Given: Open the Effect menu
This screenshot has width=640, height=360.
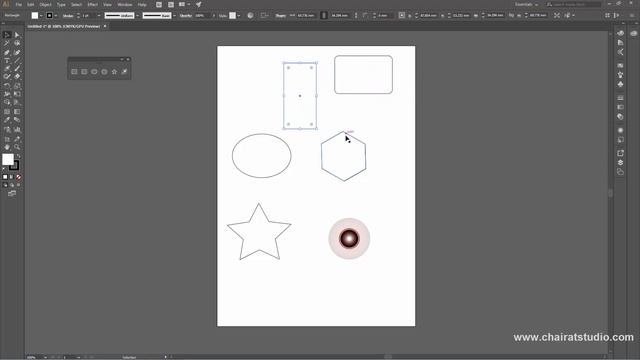Looking at the screenshot, I should (93, 4).
